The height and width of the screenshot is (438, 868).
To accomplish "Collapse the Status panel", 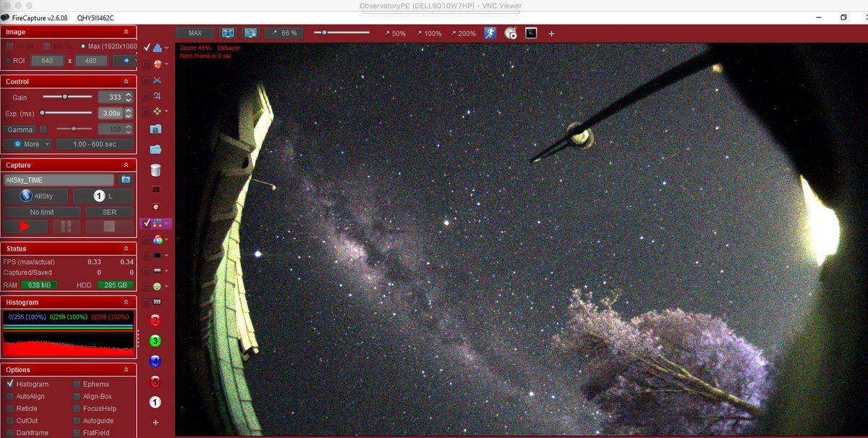I will click(x=127, y=248).
